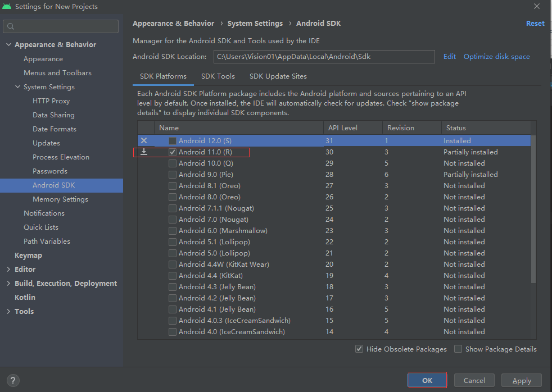
Task: Select the Android 4.3 (Jelly Bean) row
Action: 334,287
